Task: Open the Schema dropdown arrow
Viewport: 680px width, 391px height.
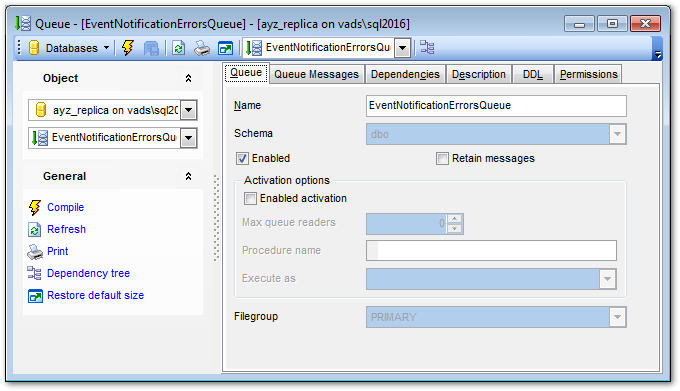Action: (617, 134)
